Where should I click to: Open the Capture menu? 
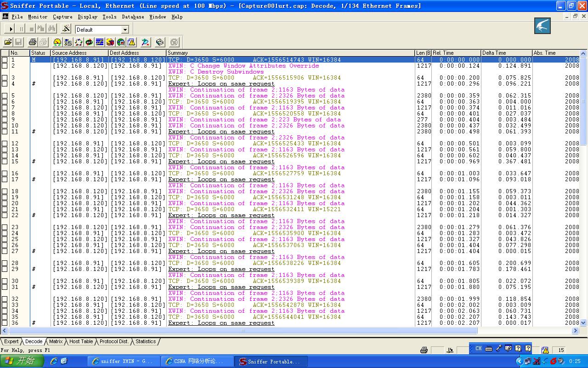coord(62,17)
